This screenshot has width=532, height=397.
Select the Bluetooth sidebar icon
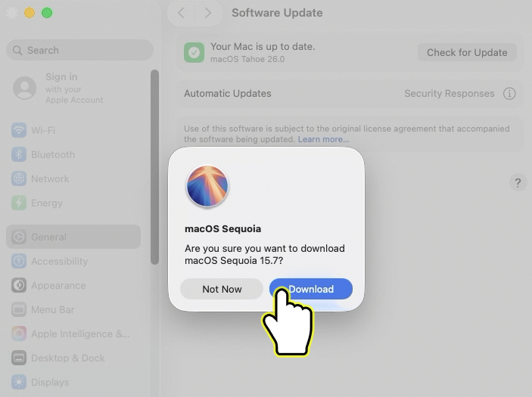(19, 154)
